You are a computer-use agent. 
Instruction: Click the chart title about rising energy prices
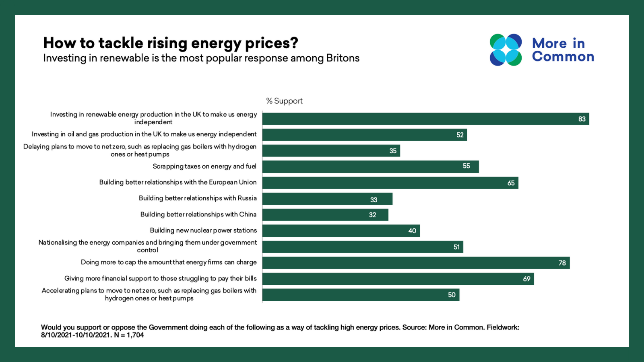click(171, 43)
